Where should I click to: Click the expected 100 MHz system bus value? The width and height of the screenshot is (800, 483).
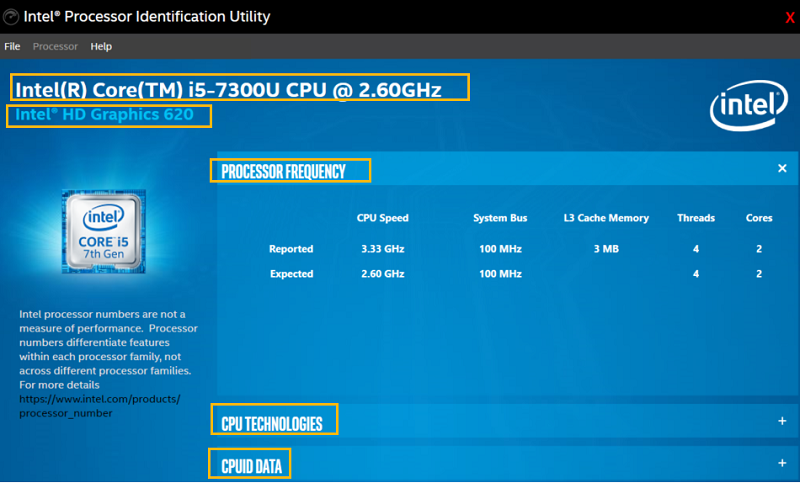501,274
